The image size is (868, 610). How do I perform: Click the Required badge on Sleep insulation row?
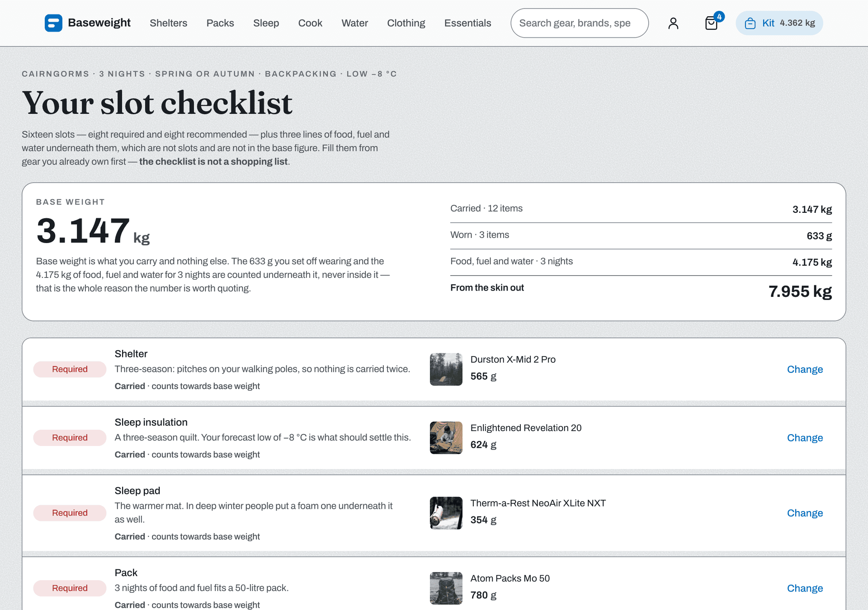tap(70, 438)
